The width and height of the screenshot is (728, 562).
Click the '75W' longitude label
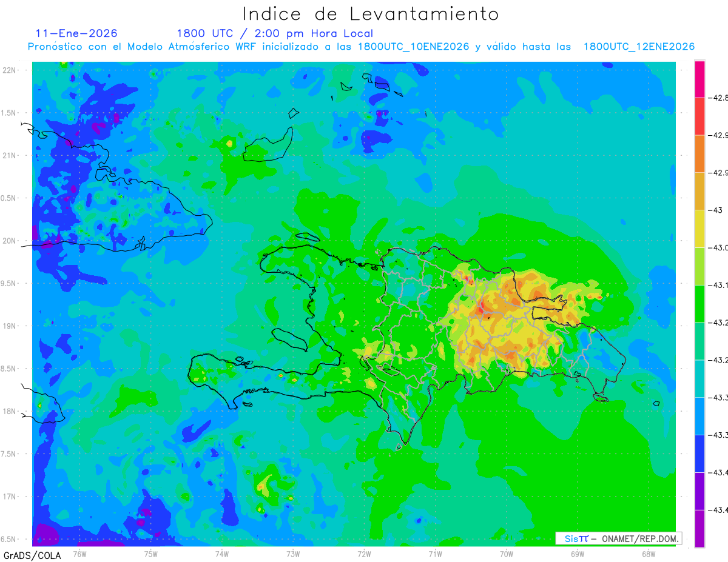tap(151, 553)
